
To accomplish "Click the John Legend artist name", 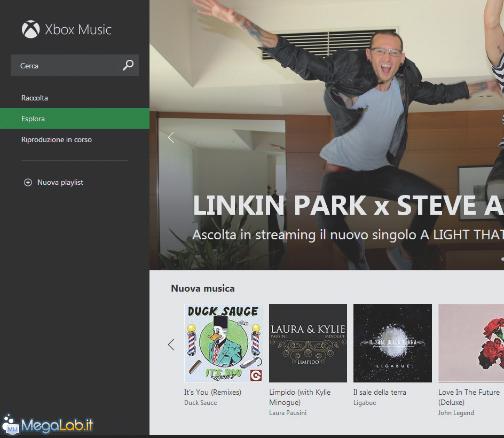I will (456, 413).
